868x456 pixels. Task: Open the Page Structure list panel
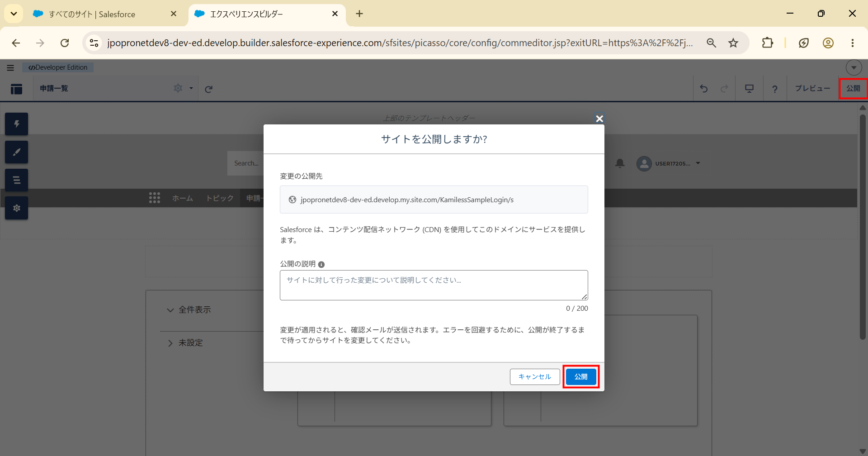pos(17,180)
